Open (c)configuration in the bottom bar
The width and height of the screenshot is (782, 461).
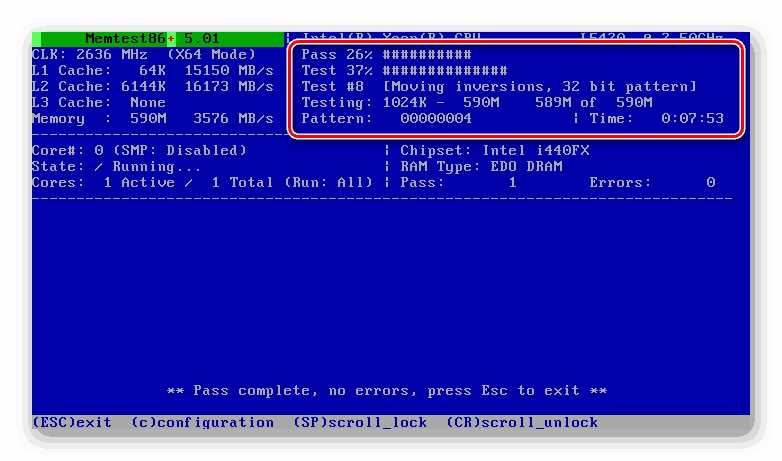[x=202, y=423]
